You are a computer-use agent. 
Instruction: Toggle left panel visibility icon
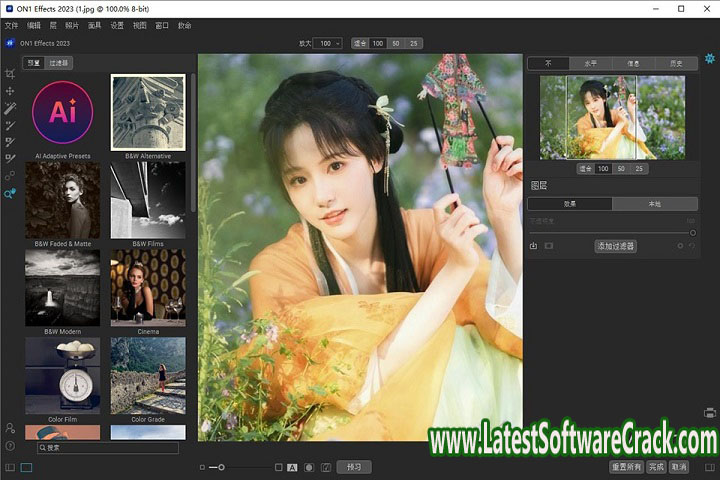click(x=10, y=468)
